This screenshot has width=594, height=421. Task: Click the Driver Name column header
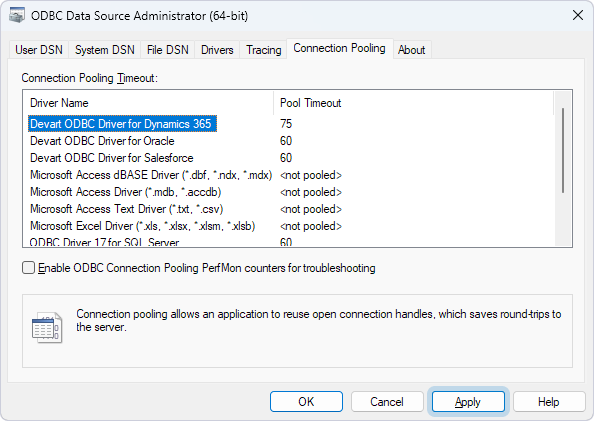tap(148, 103)
